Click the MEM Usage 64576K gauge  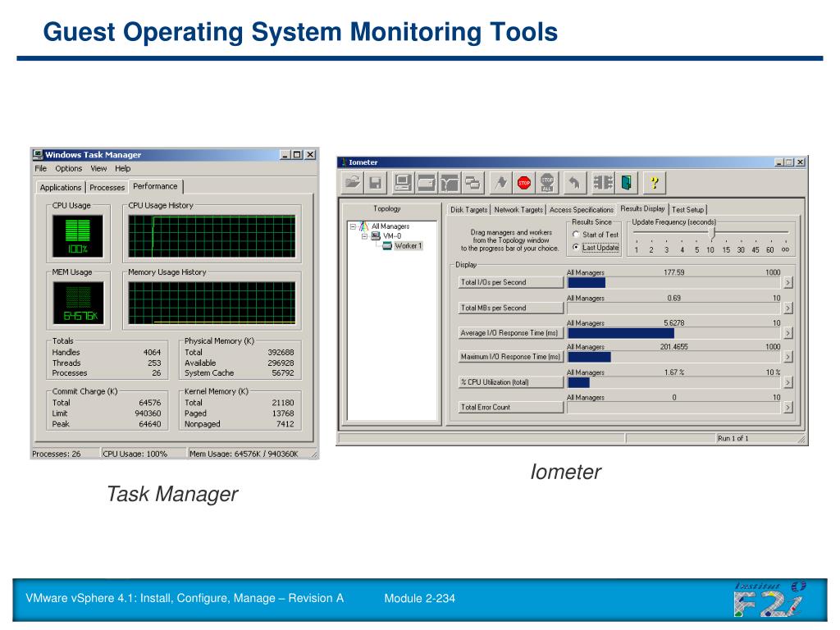(x=78, y=304)
